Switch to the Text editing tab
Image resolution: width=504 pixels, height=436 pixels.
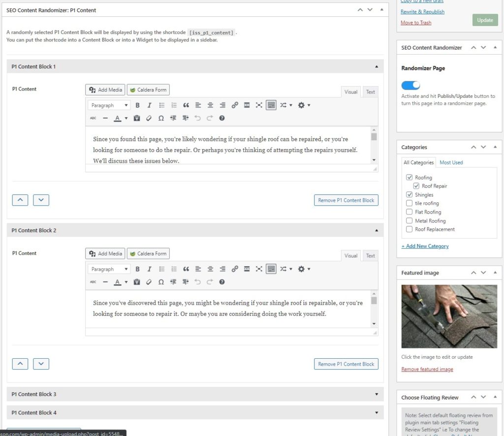(370, 92)
